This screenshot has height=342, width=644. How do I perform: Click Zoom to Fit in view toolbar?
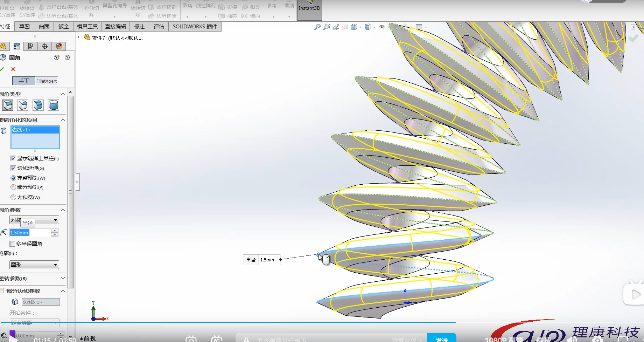pyautogui.click(x=317, y=27)
